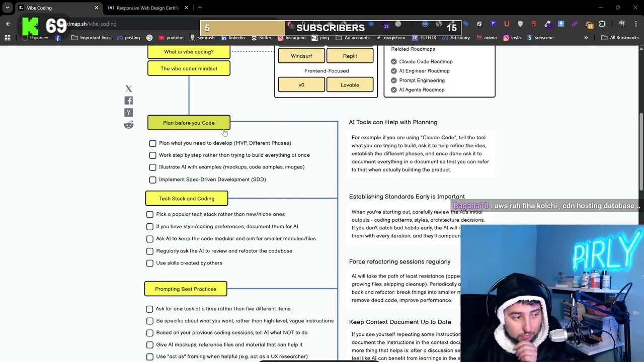Screen dimensions: 644x362
Task: Open the Important links bookmark folder
Action: (x=91, y=38)
